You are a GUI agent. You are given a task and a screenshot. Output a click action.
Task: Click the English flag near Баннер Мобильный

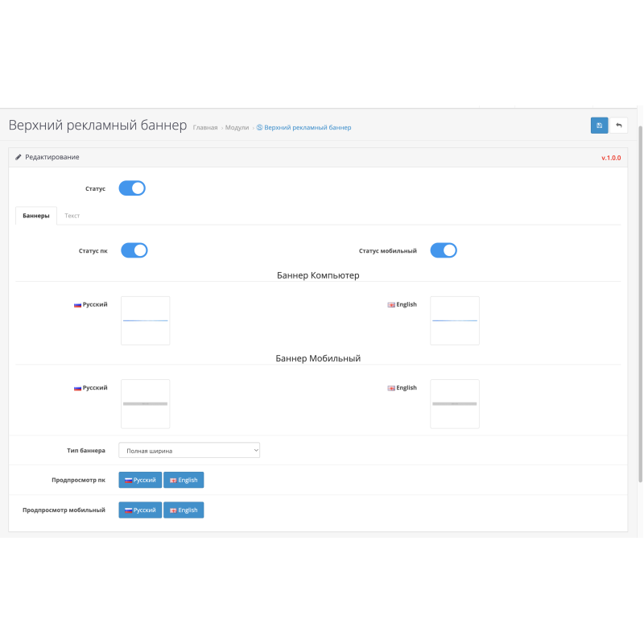392,387
